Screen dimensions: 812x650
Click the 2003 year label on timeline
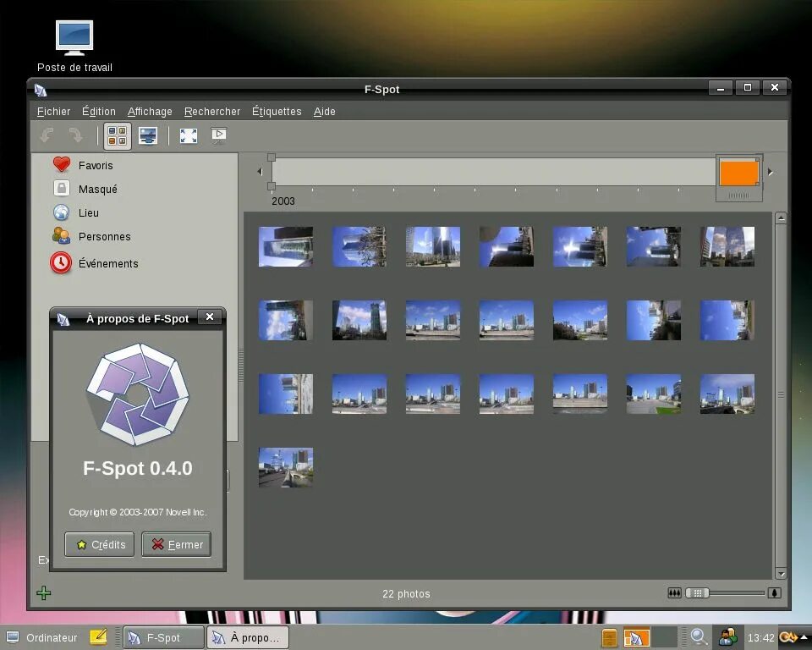283,201
